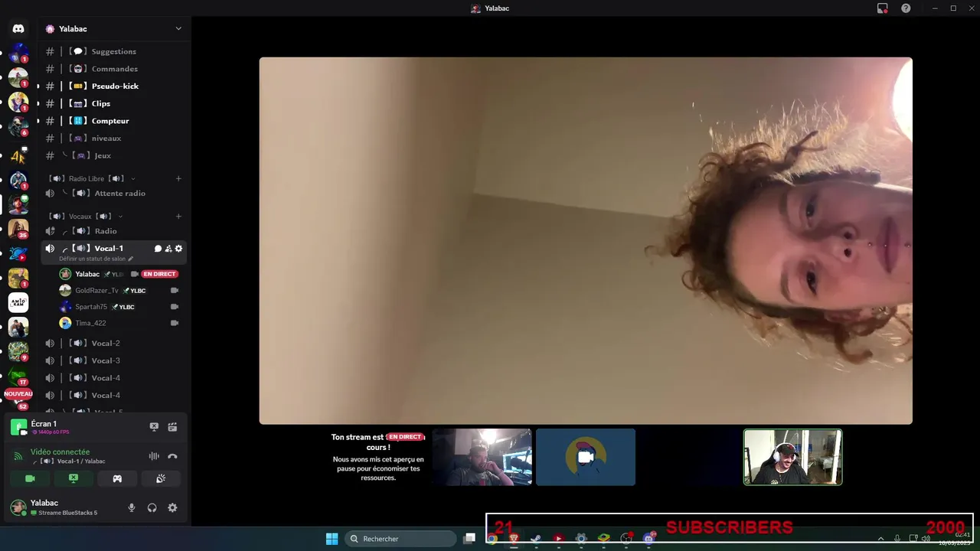The width and height of the screenshot is (980, 551).
Task: Join Attente radio voice channel
Action: click(x=113, y=194)
